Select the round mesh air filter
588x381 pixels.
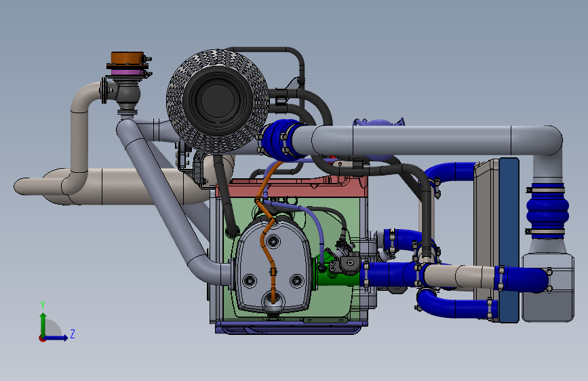tap(218, 100)
